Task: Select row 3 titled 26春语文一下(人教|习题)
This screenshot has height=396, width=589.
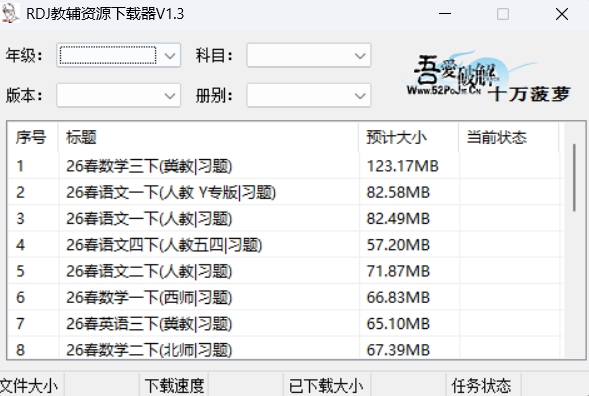Action: click(x=284, y=218)
